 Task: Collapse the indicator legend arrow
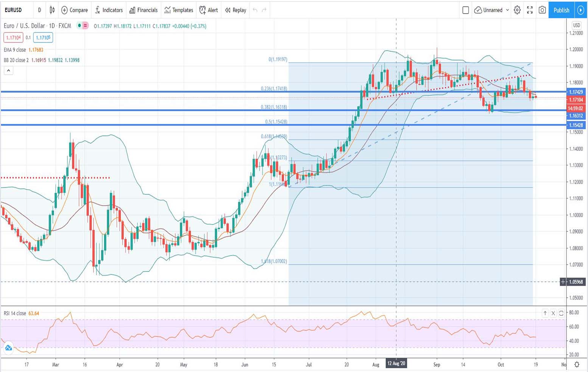tap(8, 70)
